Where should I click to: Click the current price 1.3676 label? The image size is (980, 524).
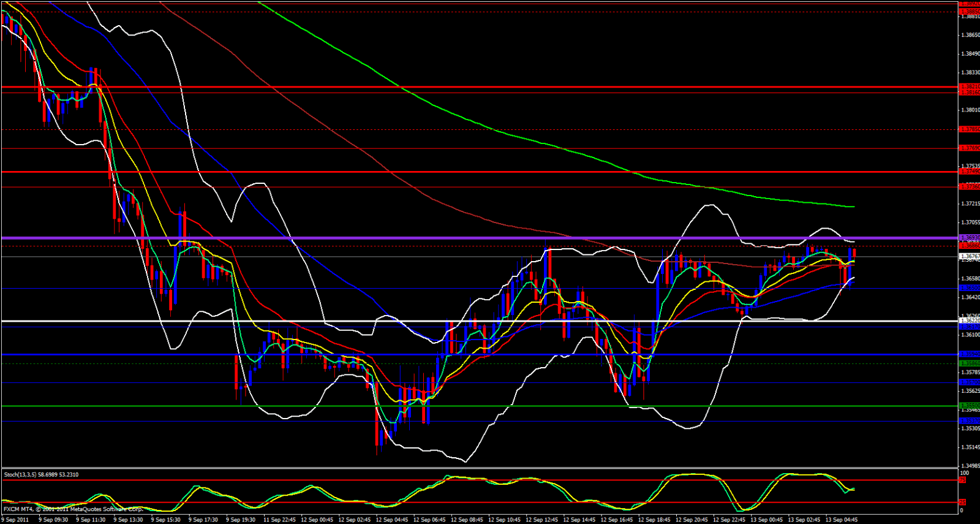pos(969,256)
